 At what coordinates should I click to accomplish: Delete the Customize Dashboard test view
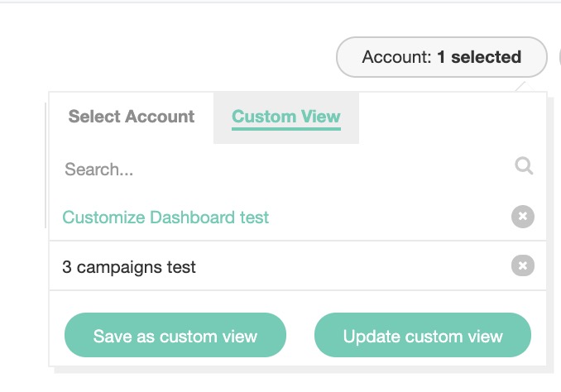pyautogui.click(x=522, y=217)
